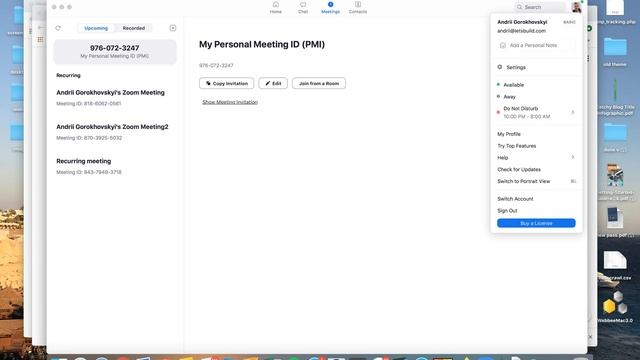Click the grid icon in the background window
The width and height of the screenshot is (640, 360).
(x=40, y=39)
